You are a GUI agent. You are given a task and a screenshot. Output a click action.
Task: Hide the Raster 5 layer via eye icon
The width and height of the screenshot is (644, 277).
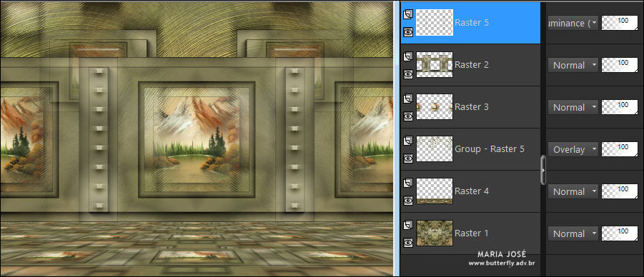click(408, 32)
